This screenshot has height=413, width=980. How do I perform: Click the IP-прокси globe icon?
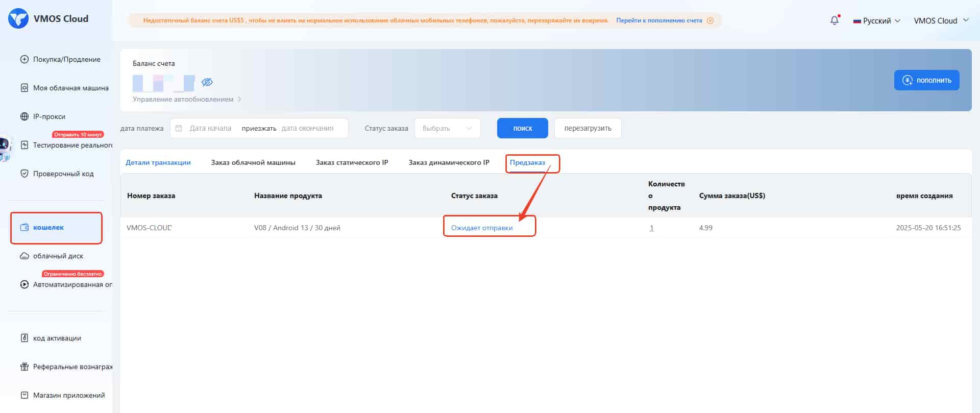[x=24, y=116]
